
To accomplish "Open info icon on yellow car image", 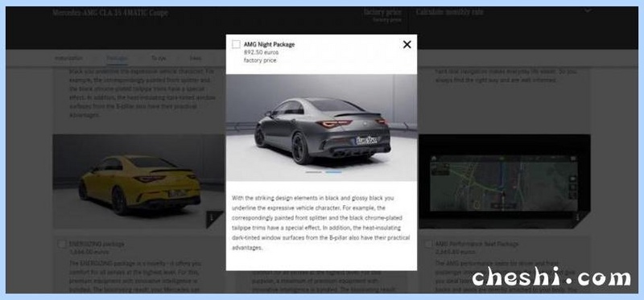I will coord(213,218).
